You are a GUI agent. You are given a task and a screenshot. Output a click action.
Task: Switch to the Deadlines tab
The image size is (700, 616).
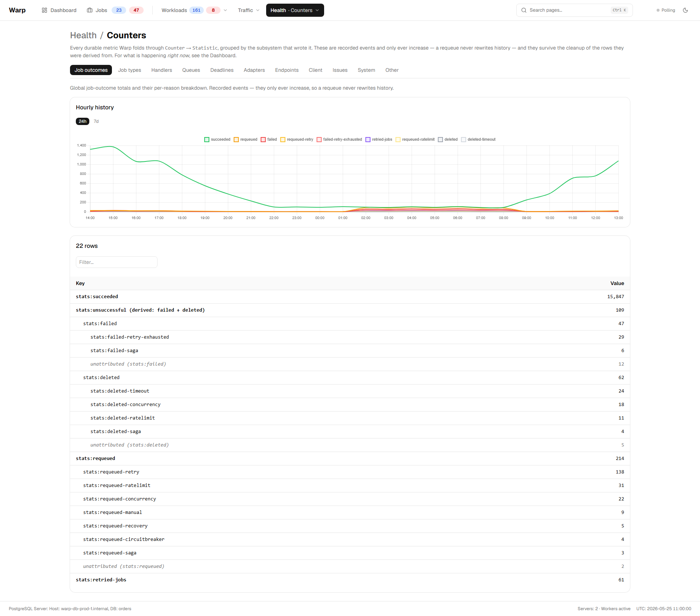coord(222,70)
